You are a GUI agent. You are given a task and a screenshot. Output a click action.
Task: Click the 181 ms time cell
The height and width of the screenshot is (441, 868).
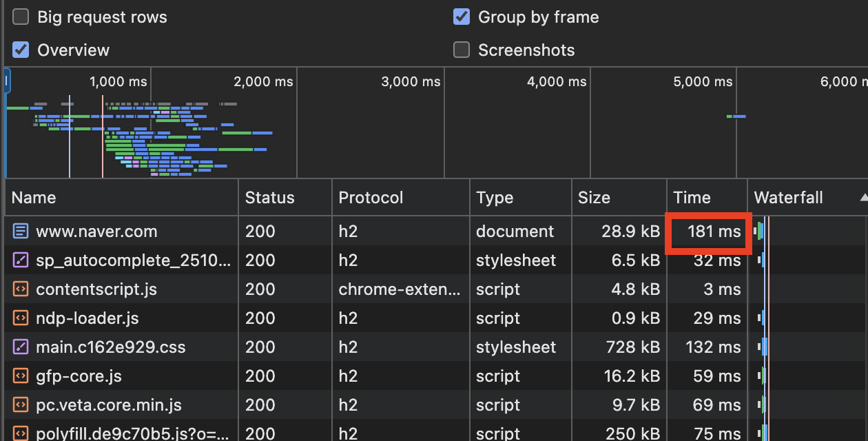click(714, 232)
